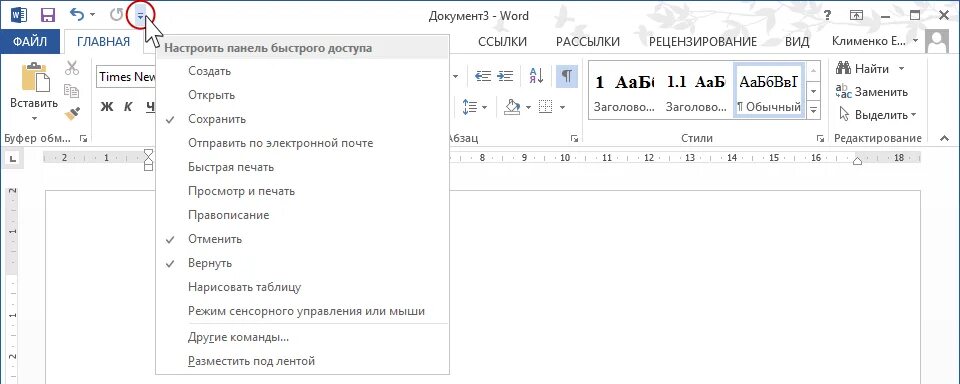The width and height of the screenshot is (960, 384).
Task: Click Найти (Find) button
Action: tap(863, 69)
